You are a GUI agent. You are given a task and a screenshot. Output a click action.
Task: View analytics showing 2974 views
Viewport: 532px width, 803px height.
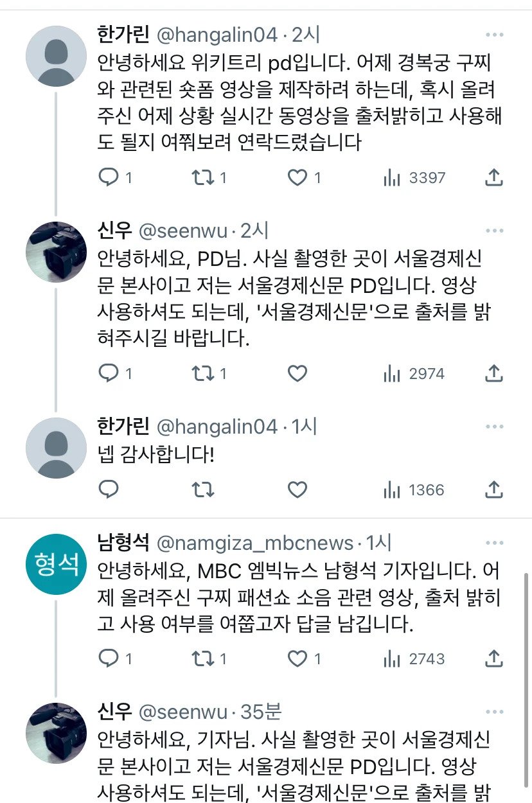pyautogui.click(x=414, y=373)
